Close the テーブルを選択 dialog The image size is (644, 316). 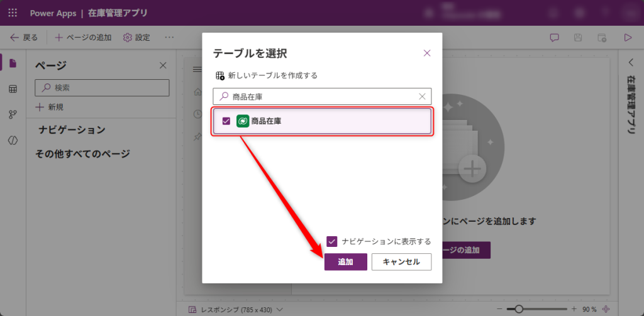click(427, 53)
